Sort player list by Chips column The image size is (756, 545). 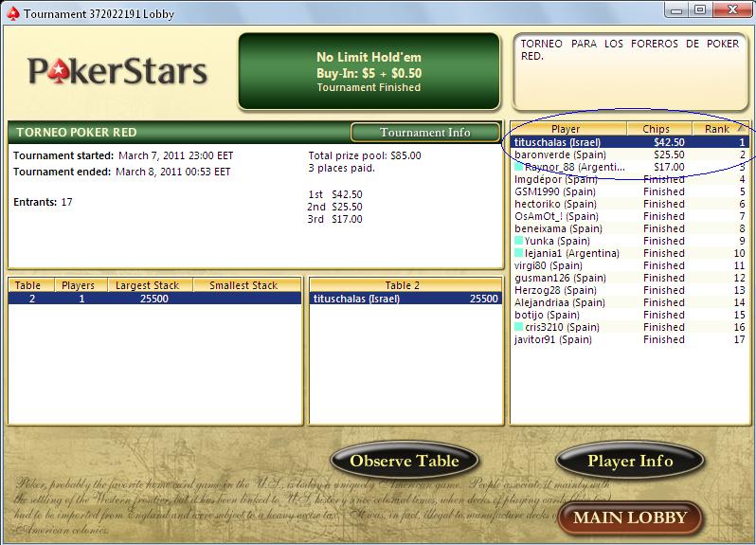pyautogui.click(x=659, y=129)
